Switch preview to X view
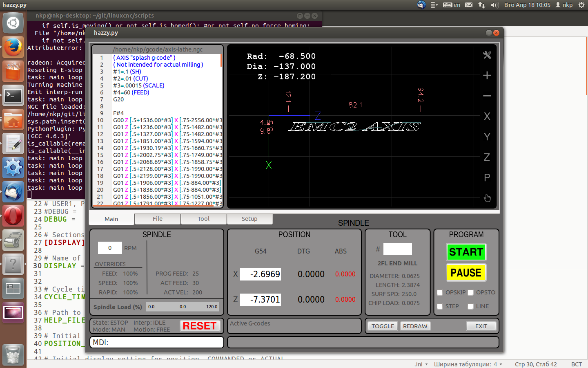 tap(487, 116)
